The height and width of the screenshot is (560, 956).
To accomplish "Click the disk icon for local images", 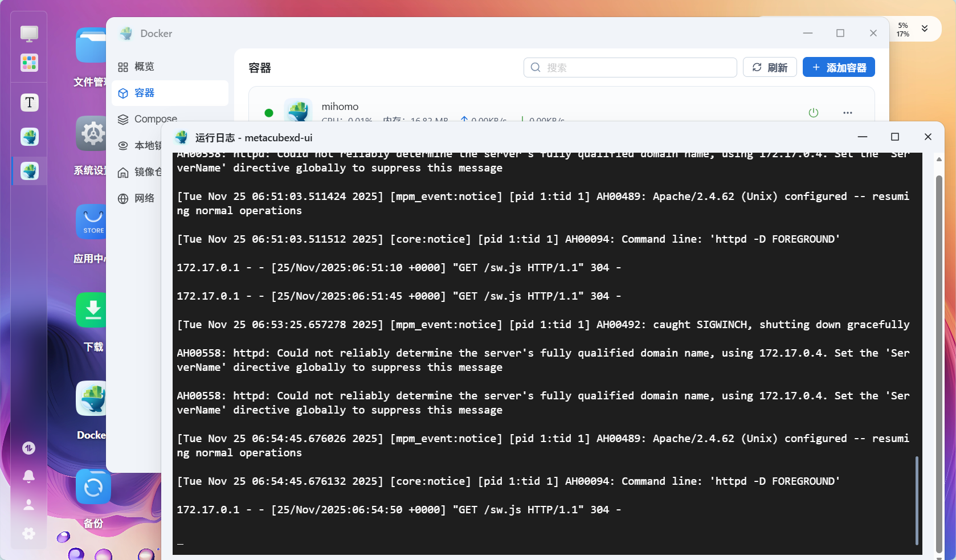I will pos(123,146).
